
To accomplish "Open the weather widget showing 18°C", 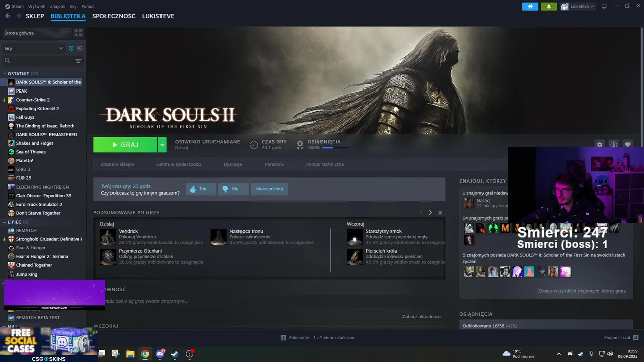I will pos(518,354).
